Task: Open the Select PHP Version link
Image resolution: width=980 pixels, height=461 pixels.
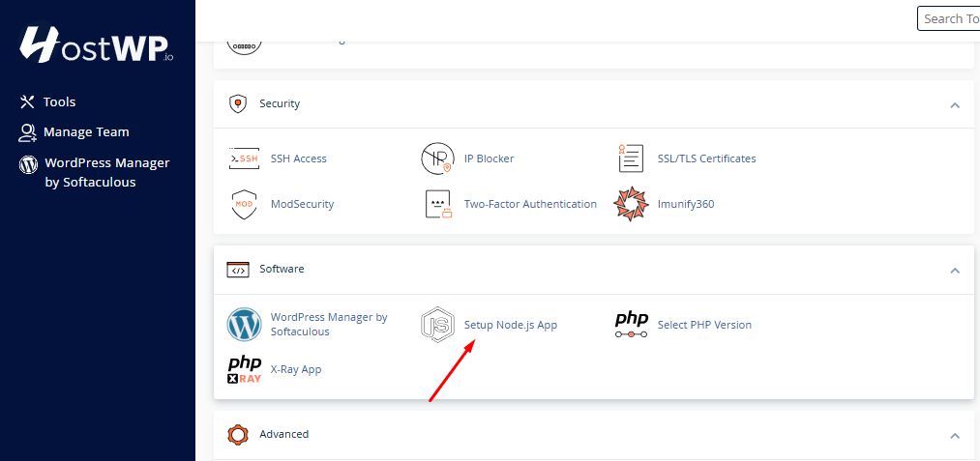Action: [703, 325]
